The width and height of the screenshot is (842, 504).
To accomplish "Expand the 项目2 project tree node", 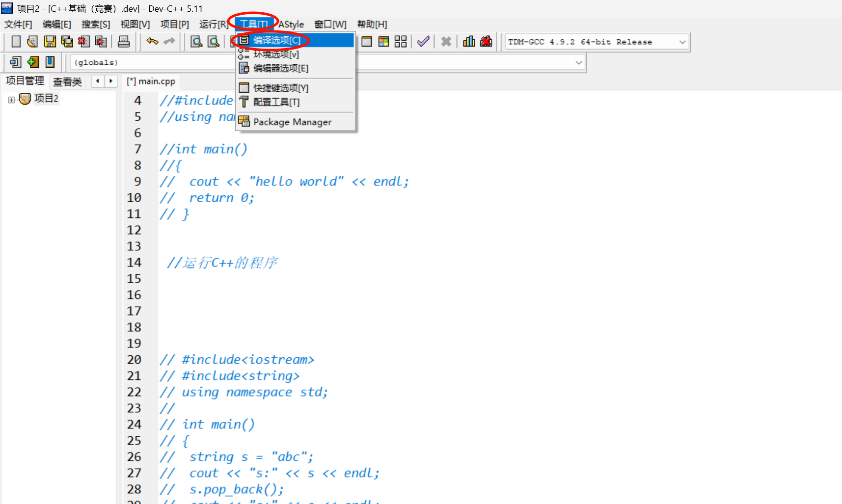I will point(11,100).
